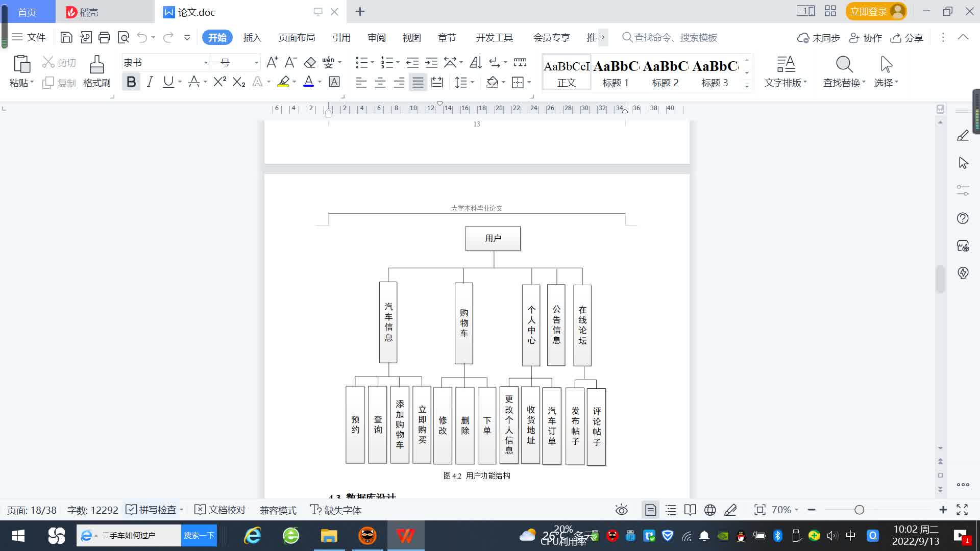The image size is (980, 551).
Task: Open Print Preview icon
Action: tap(124, 37)
